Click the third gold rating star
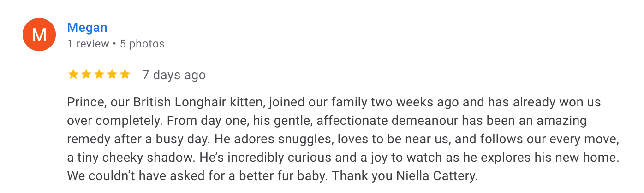 coord(99,75)
